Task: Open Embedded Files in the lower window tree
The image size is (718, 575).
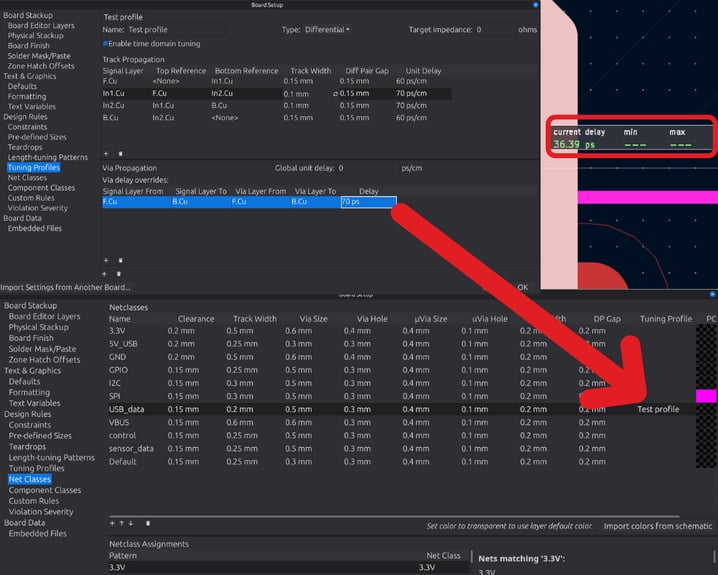Action: (x=38, y=533)
